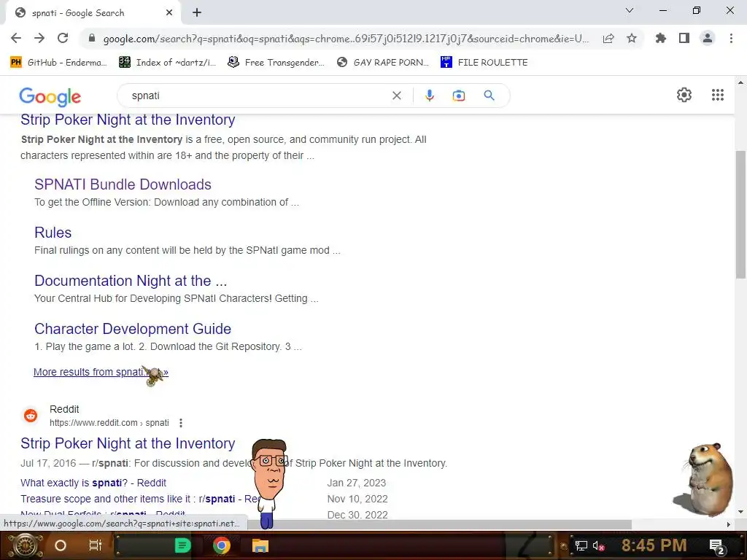Viewport: 747px width, 560px height.
Task: Open 'What exactly is spnati? - Reddit'
Action: click(93, 483)
